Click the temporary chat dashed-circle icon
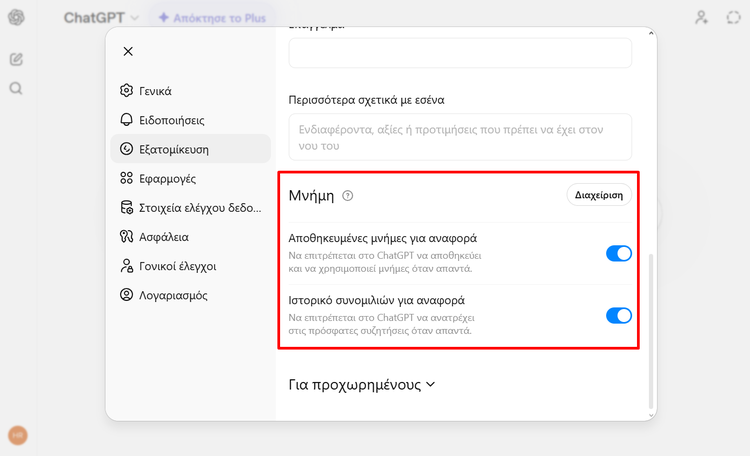750x456 pixels. tap(732, 17)
